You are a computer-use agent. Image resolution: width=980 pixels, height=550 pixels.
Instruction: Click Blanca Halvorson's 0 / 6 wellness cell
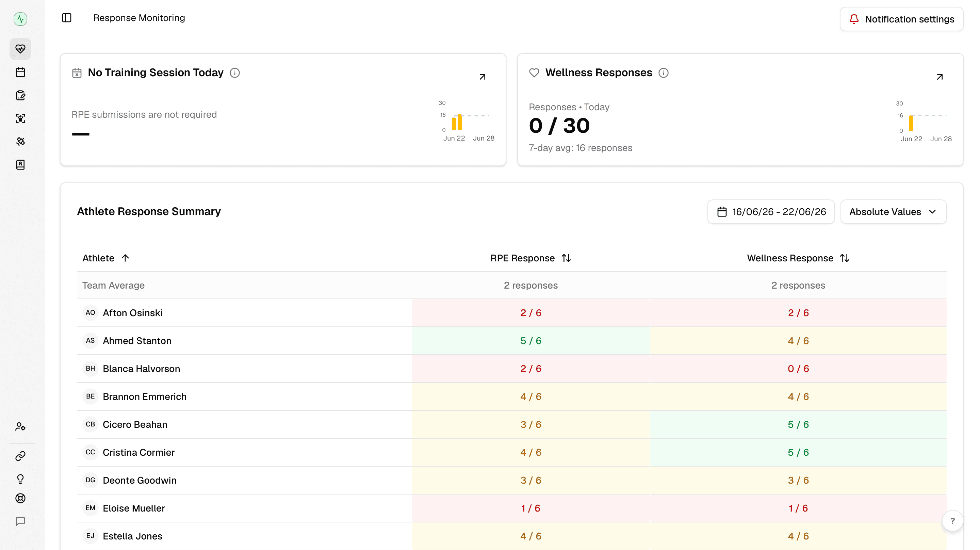click(798, 369)
